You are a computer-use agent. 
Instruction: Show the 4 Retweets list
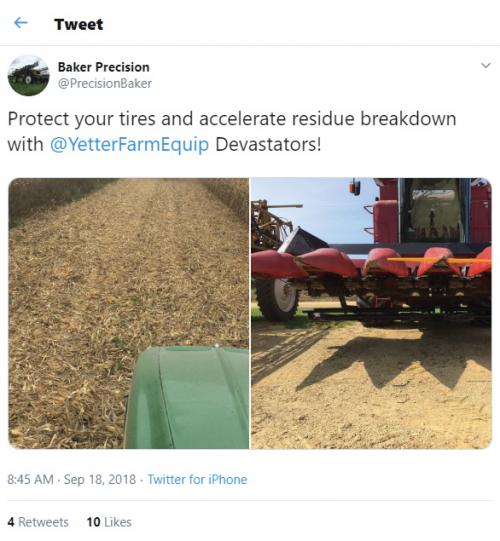(x=38, y=522)
